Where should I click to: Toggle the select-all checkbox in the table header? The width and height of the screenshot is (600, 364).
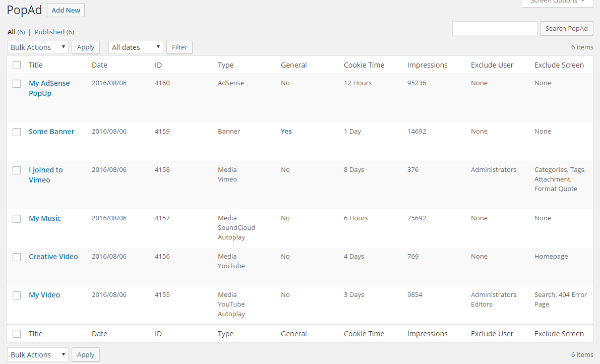[x=17, y=65]
